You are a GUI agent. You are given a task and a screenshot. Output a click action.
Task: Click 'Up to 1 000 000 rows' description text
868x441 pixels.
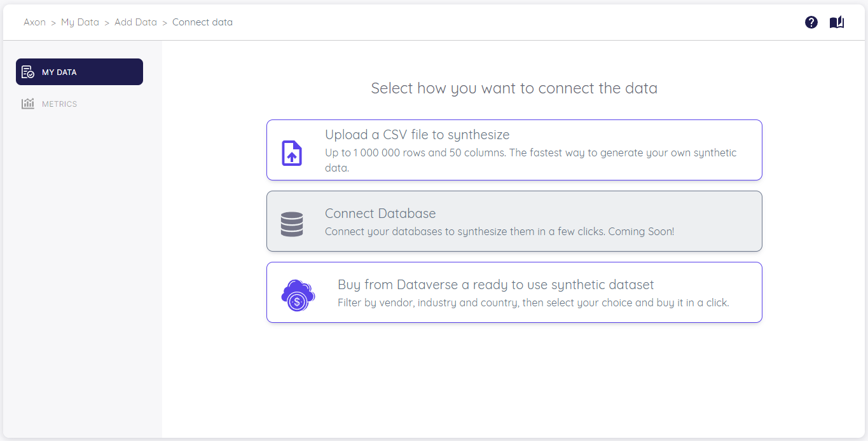(530, 161)
